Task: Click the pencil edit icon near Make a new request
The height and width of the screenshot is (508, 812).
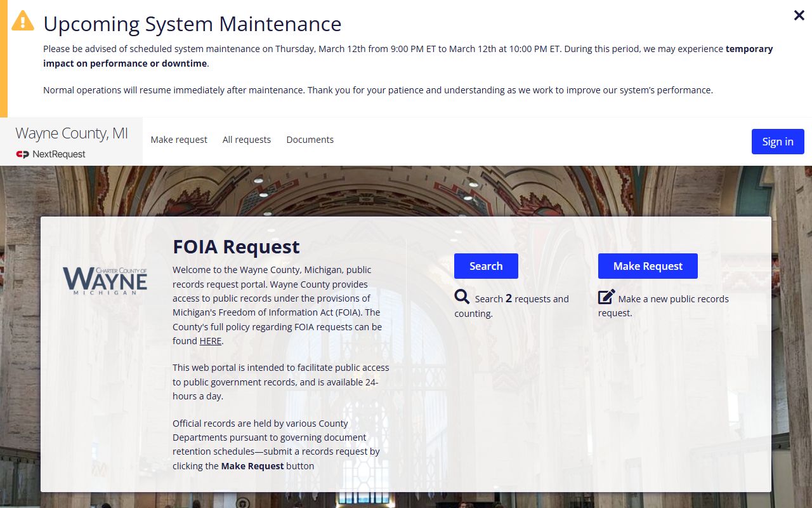Action: tap(606, 297)
